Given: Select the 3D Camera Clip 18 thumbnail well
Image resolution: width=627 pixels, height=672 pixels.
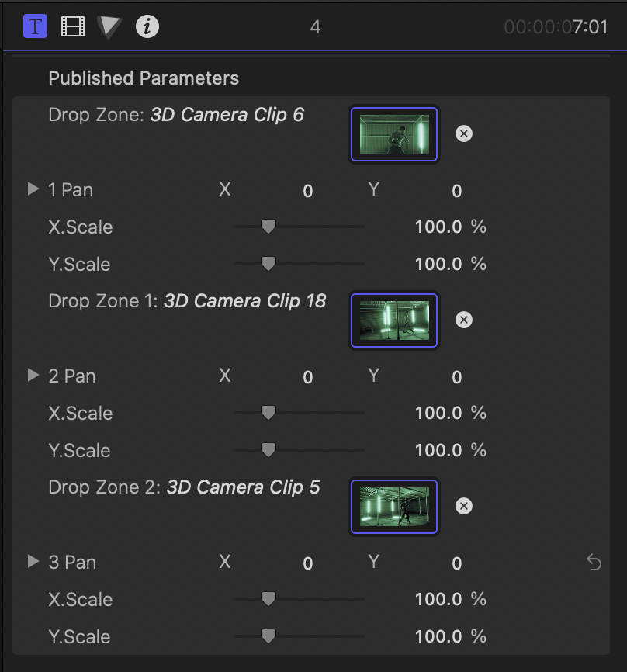Looking at the screenshot, I should pos(394,320).
